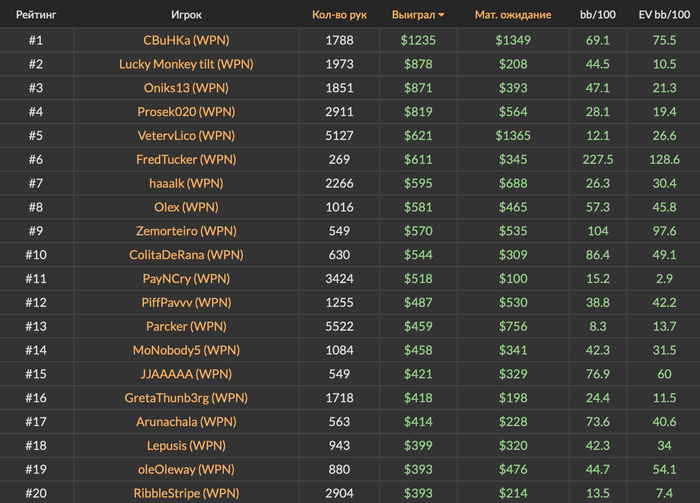Click the sort arrow next to Выиграл
The height and width of the screenshot is (503, 700).
[x=442, y=16]
